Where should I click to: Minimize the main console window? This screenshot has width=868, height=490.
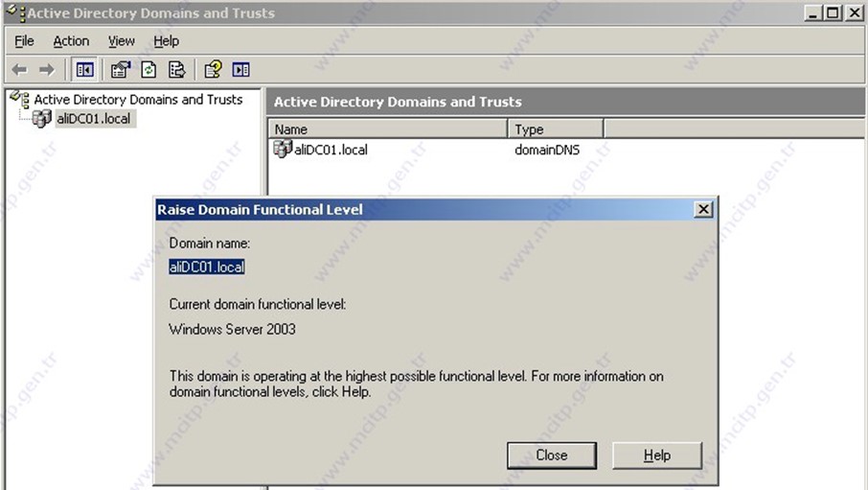pos(812,12)
